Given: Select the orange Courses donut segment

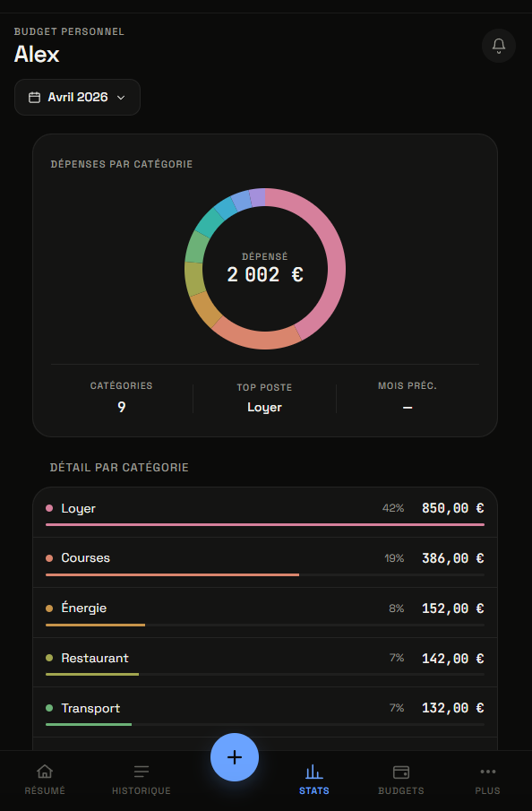Looking at the screenshot, I should [x=259, y=338].
